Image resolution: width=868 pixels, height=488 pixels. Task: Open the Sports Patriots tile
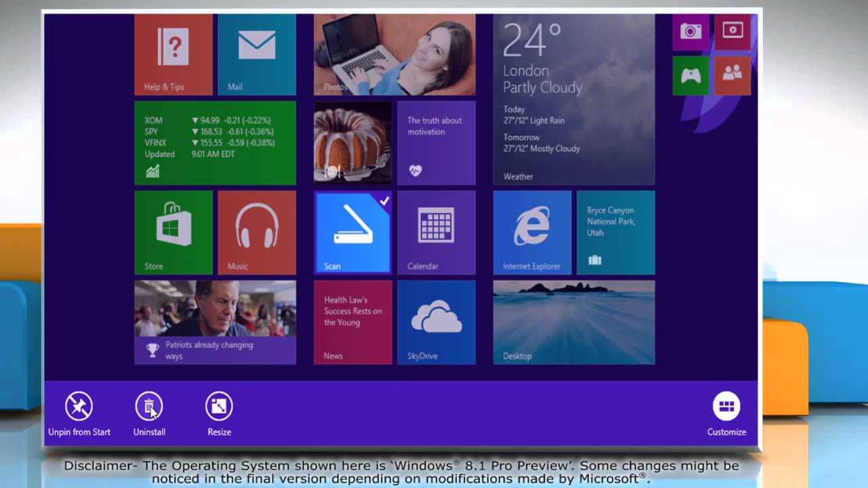(x=215, y=323)
